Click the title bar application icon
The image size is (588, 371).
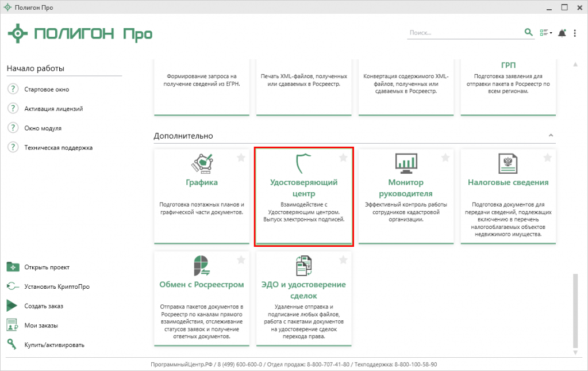point(7,7)
